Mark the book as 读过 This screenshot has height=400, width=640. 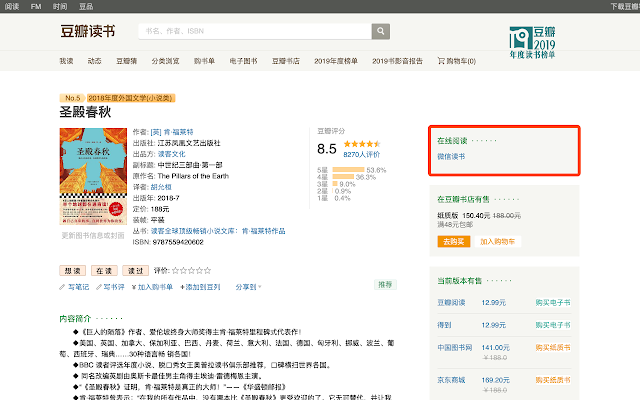click(x=133, y=270)
